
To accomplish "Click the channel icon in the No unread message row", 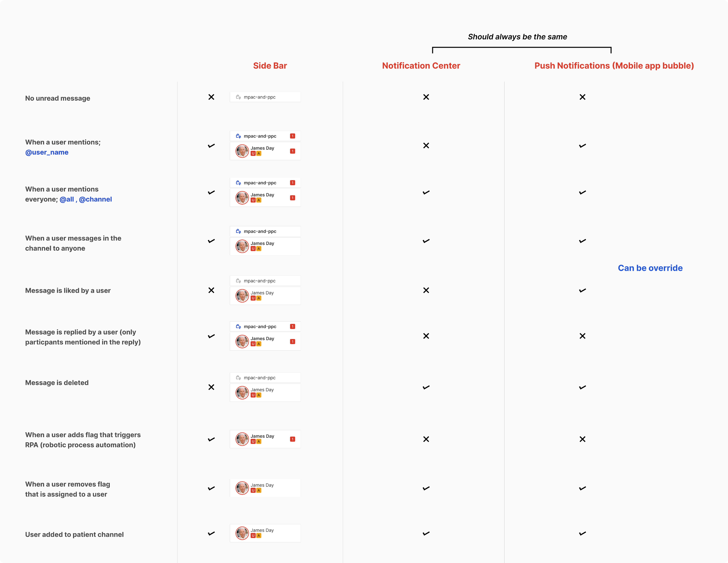I will coord(238,97).
